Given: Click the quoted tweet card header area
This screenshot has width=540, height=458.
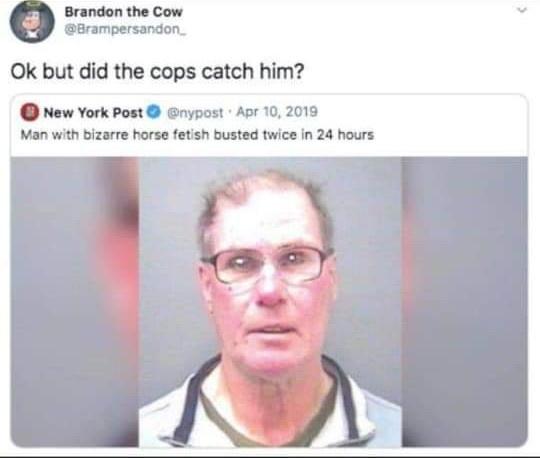Looking at the screenshot, I should [269, 124].
